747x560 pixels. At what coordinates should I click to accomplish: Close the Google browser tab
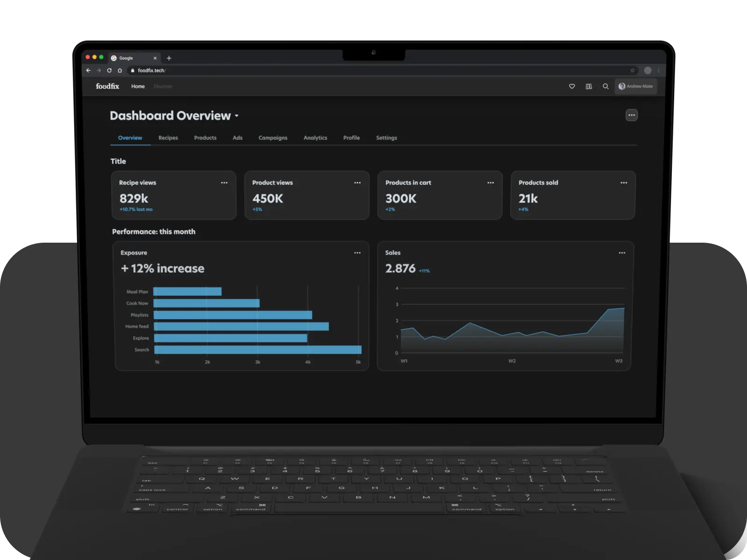(155, 58)
